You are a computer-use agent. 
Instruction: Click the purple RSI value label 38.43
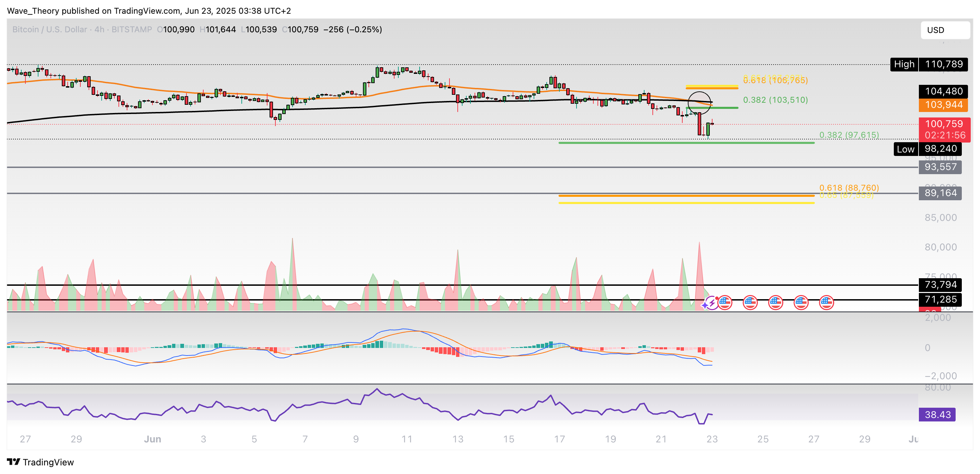[x=937, y=414]
